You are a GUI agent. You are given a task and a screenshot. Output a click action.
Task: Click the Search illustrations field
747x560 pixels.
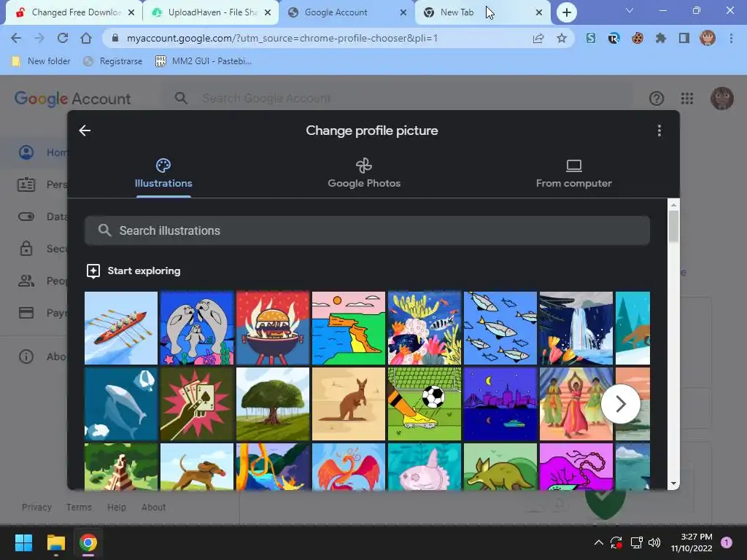[368, 230]
